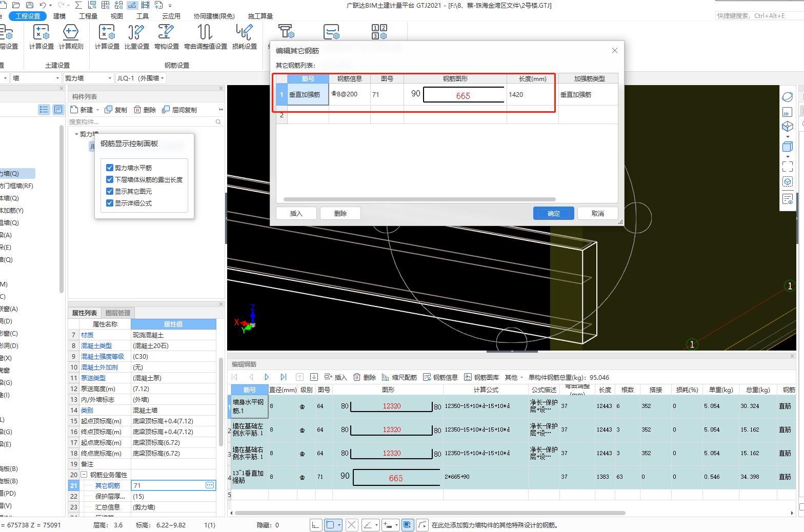This screenshot has height=532, width=804.
Task: Click 复制 in component list toolbar
Action: click(116, 110)
